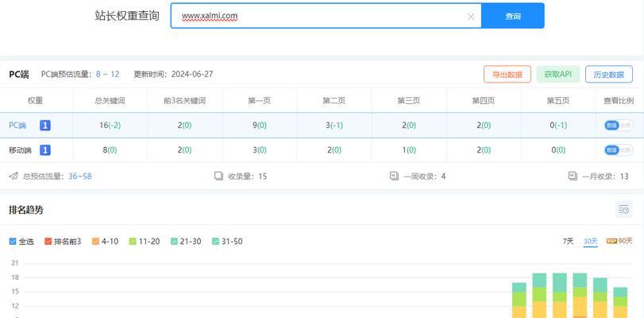Toggle the 21-30 legend checkbox
Image resolution: width=644 pixels, height=318 pixels.
pos(174,241)
